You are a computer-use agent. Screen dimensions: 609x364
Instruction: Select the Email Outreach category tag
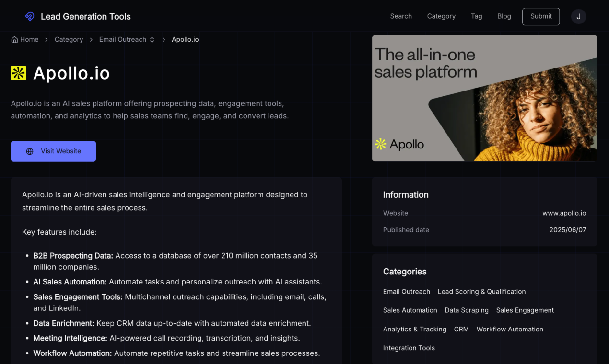[x=407, y=292]
